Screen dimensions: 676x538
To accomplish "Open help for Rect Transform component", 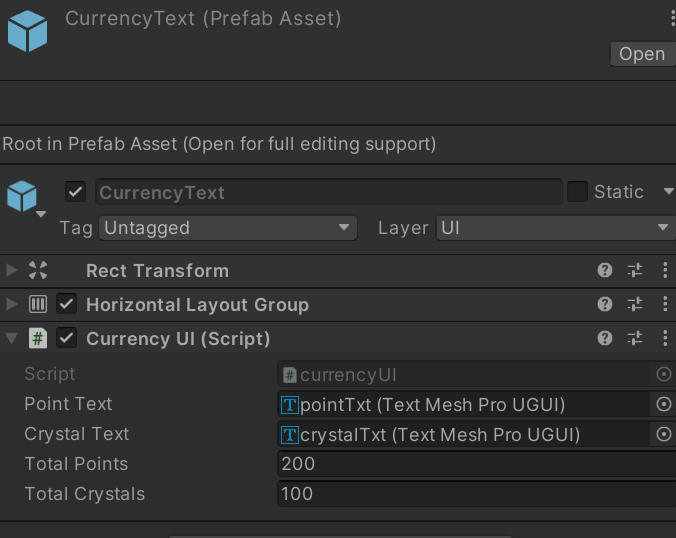I will (604, 270).
